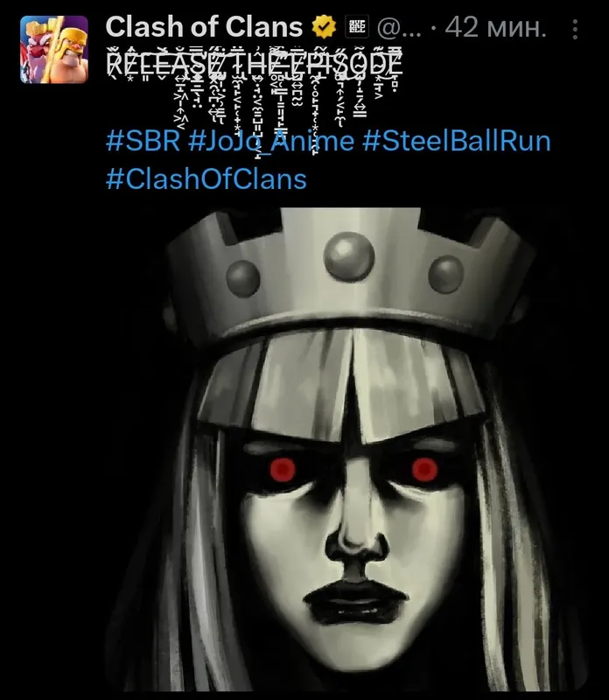Click the left small stud on the crown
609x700 pixels.
[243, 278]
